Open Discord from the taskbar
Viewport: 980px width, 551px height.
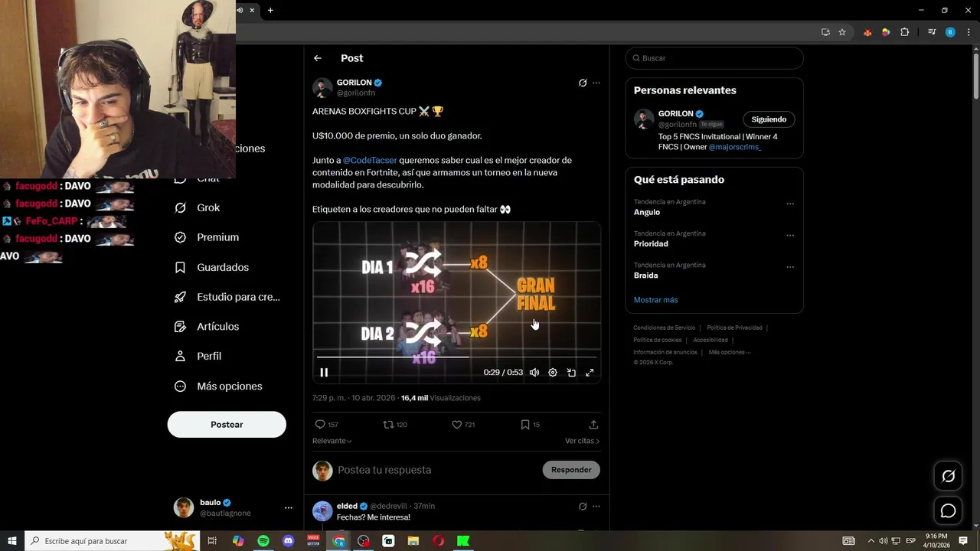coord(289,541)
